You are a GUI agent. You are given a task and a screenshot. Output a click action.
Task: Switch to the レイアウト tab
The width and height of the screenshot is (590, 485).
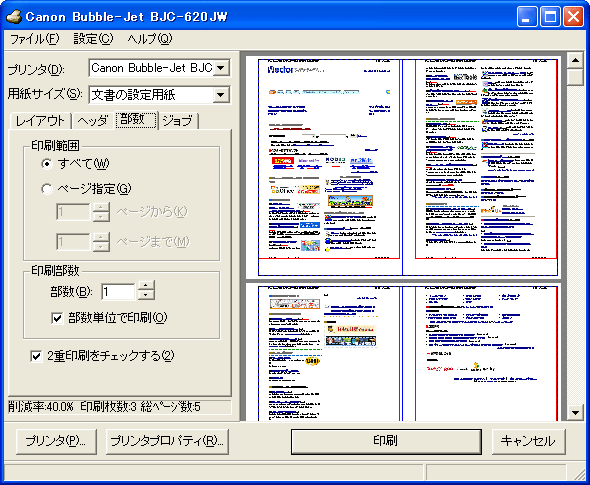coord(40,121)
